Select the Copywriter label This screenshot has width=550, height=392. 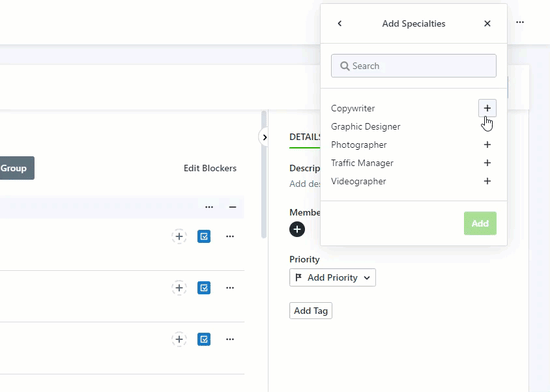click(353, 108)
